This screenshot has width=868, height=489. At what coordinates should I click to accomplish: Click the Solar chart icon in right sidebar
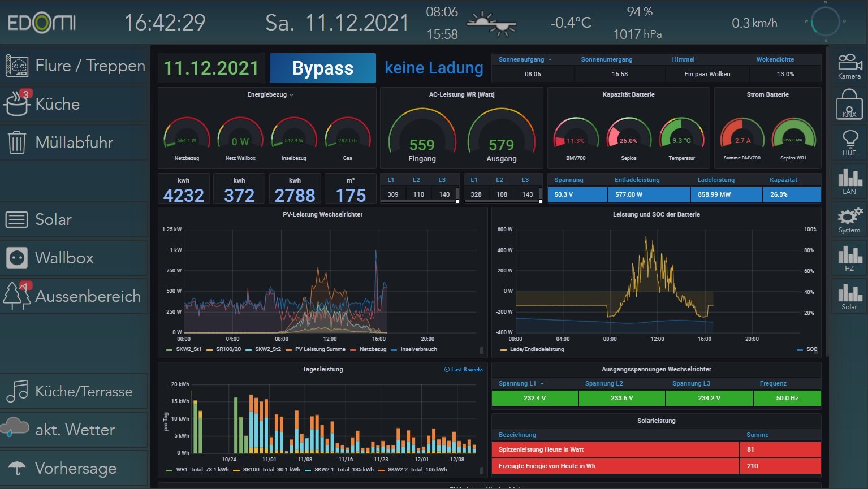click(849, 296)
